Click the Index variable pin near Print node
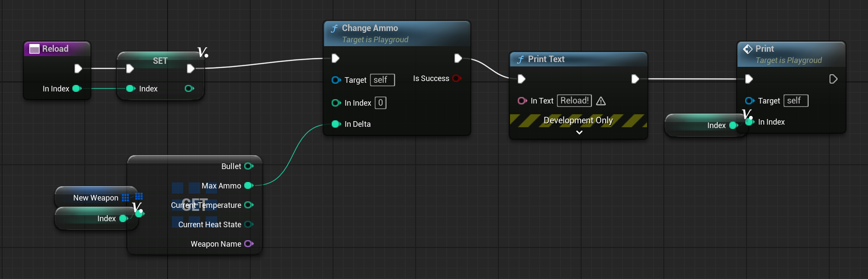The width and height of the screenshot is (868, 279). tap(734, 125)
